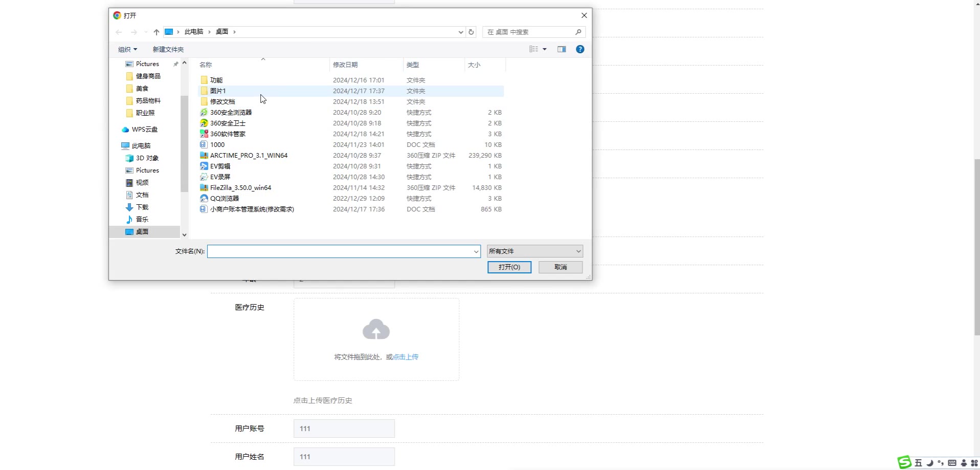Viewport: 980px width, 470px height.
Task: Click 新建文件夹 in the toolbar
Action: pyautogui.click(x=168, y=50)
